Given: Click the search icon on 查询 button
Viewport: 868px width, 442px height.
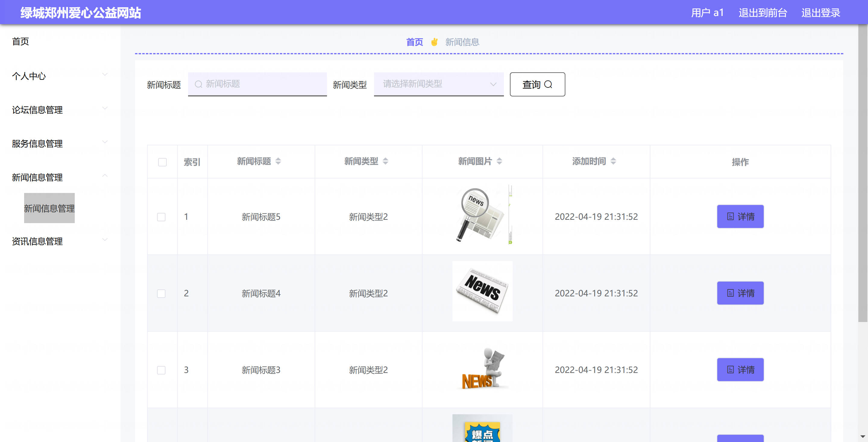Looking at the screenshot, I should point(548,84).
